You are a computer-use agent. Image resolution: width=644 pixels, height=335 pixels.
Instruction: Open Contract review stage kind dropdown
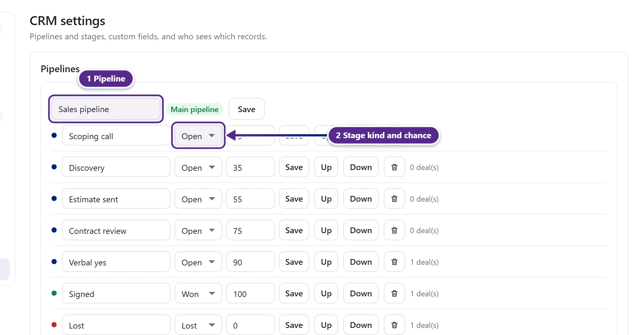(198, 230)
